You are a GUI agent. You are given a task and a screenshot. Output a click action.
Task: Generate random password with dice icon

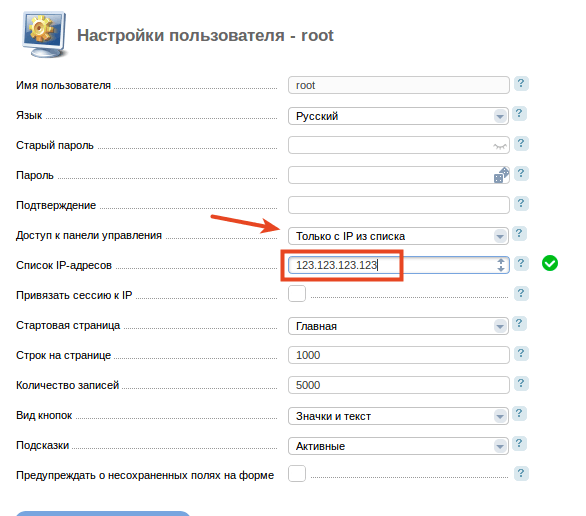coord(501,175)
